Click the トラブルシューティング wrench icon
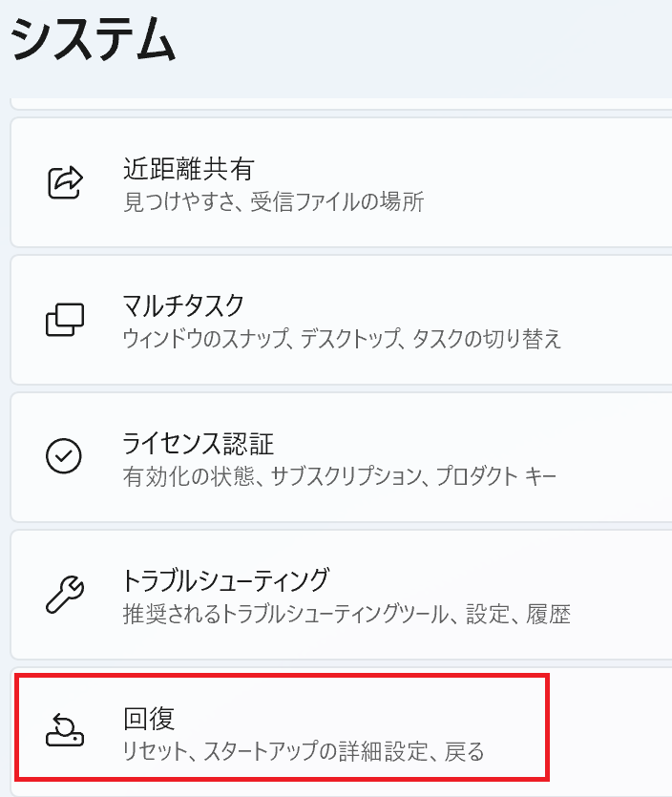Image resolution: width=672 pixels, height=797 pixels. (x=65, y=594)
